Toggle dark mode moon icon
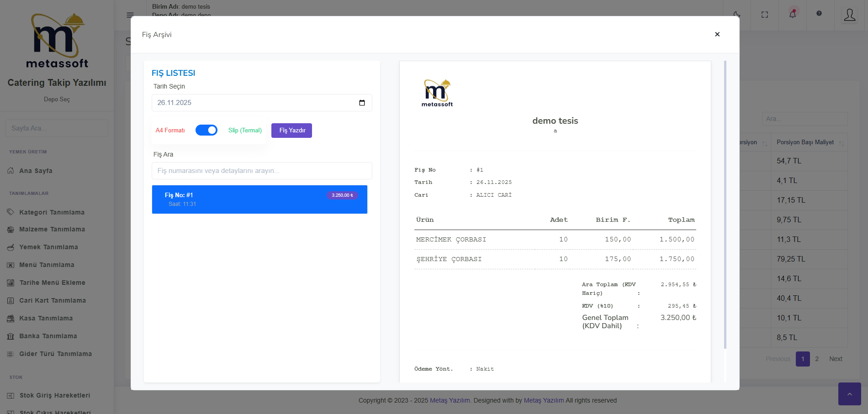Image resolution: width=868 pixels, height=414 pixels. click(x=736, y=15)
